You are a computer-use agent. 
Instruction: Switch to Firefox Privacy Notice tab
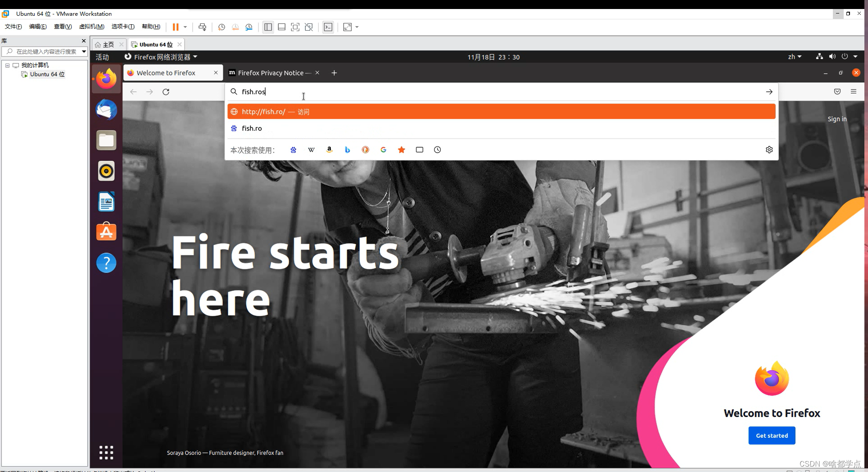(270, 73)
